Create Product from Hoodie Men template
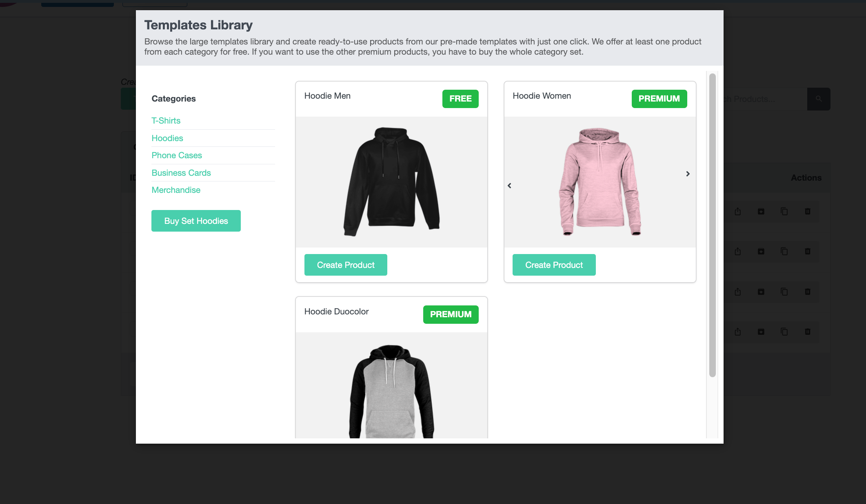The height and width of the screenshot is (504, 866). (x=345, y=265)
